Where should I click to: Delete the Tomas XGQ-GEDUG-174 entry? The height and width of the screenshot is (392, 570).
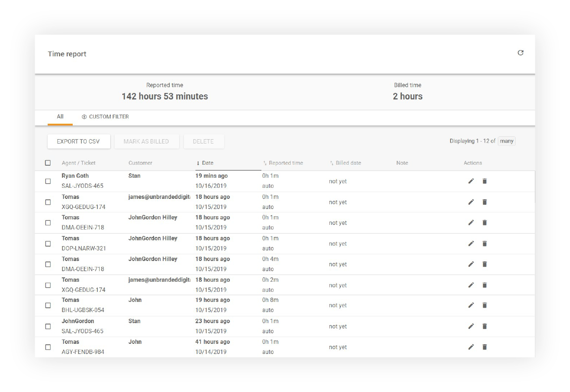[484, 202]
